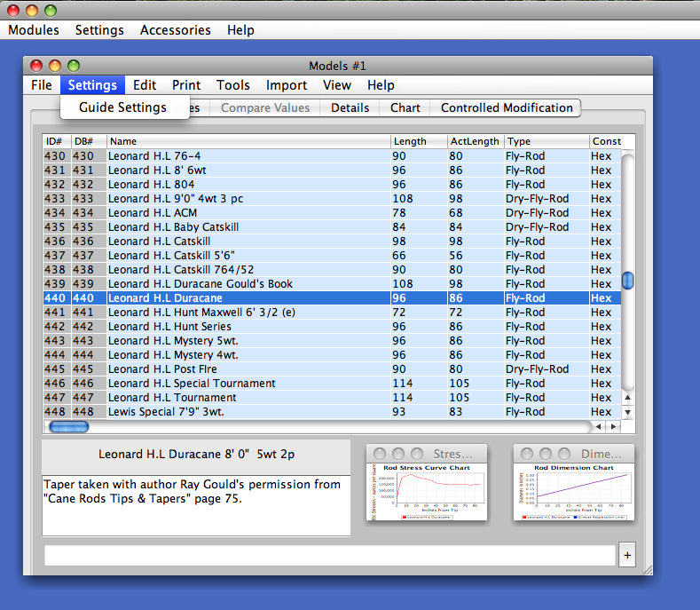700x610 pixels.
Task: Open the Rod Stress Curve Chart thumbnail
Action: pos(427,483)
